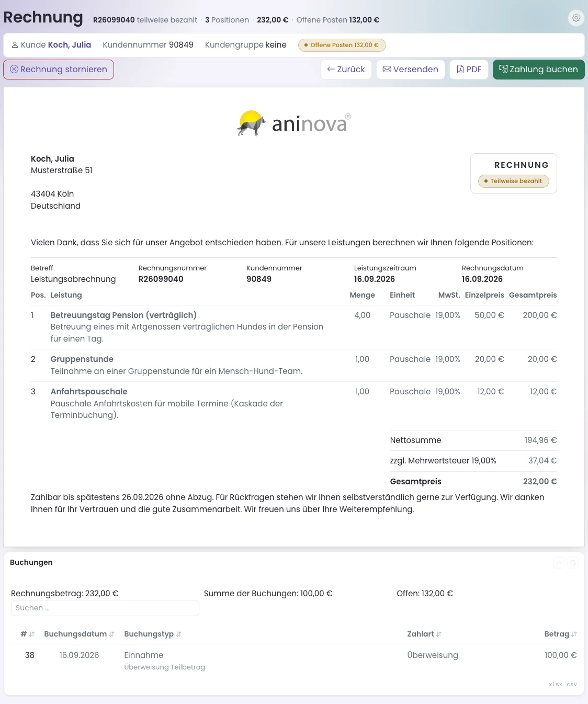Click the Gesamtpreis total 232,00 €
The height and width of the screenshot is (704, 588).
[540, 482]
